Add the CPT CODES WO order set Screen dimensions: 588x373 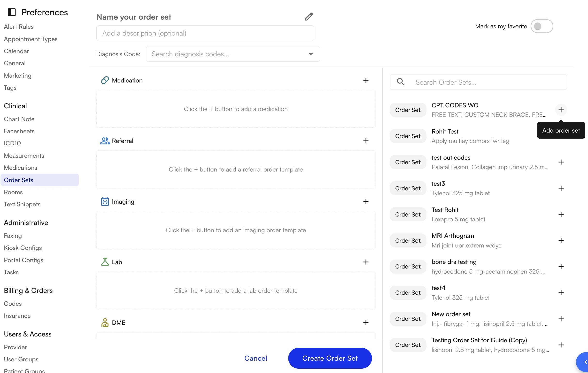(561, 110)
